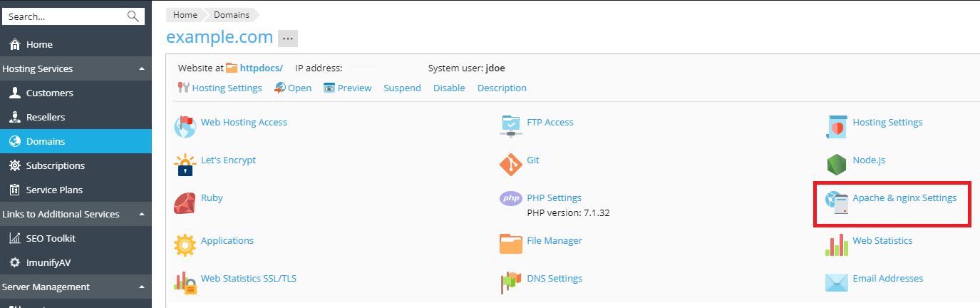Click the PHP Settings icon
Image resolution: width=980 pixels, height=308 pixels.
pyautogui.click(x=511, y=199)
